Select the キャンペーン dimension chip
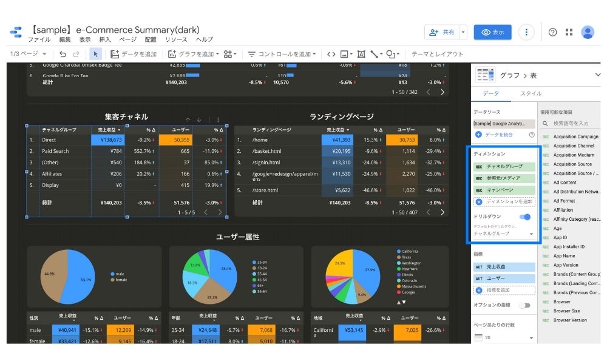The width and height of the screenshot is (607, 364). [504, 190]
